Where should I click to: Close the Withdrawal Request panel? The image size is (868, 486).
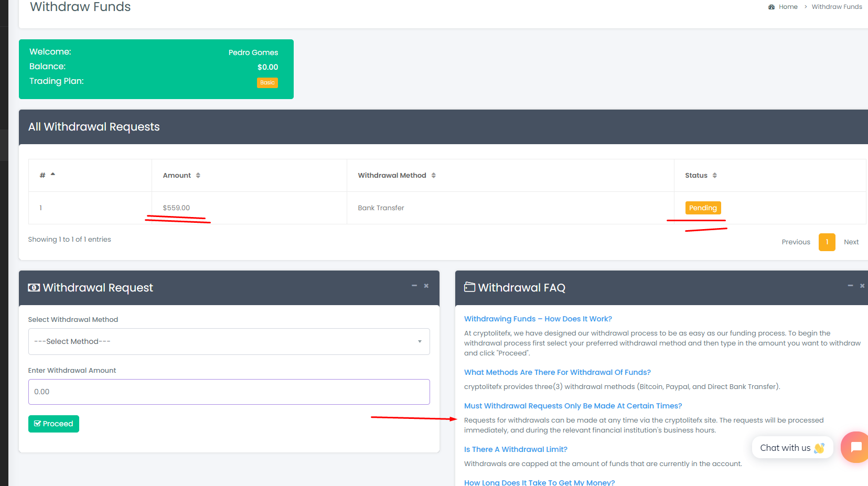426,286
